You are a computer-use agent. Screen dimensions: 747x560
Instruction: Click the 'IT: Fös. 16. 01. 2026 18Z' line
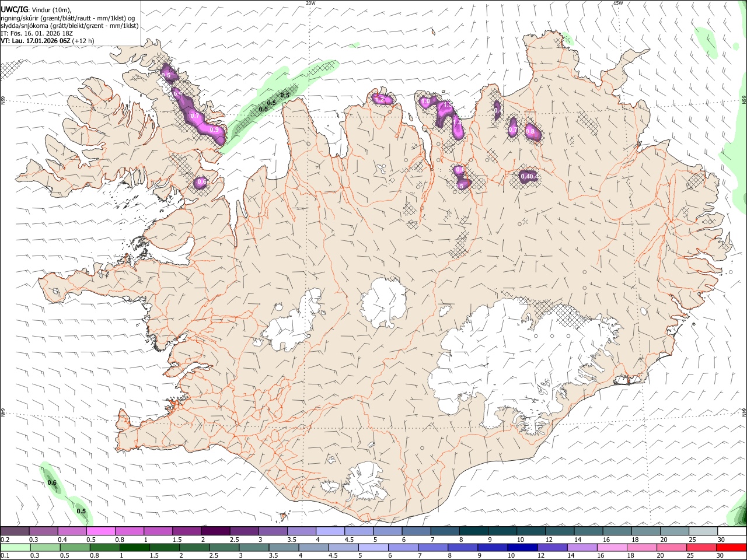click(37, 33)
